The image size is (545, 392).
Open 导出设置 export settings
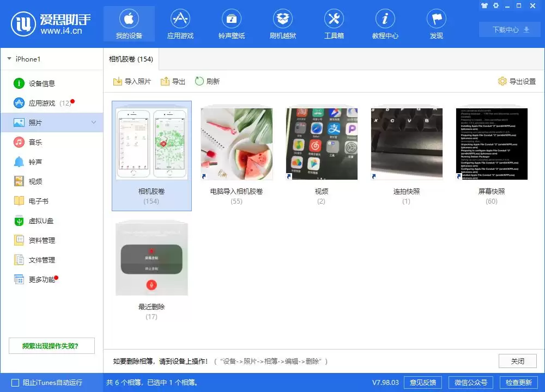pyautogui.click(x=517, y=81)
